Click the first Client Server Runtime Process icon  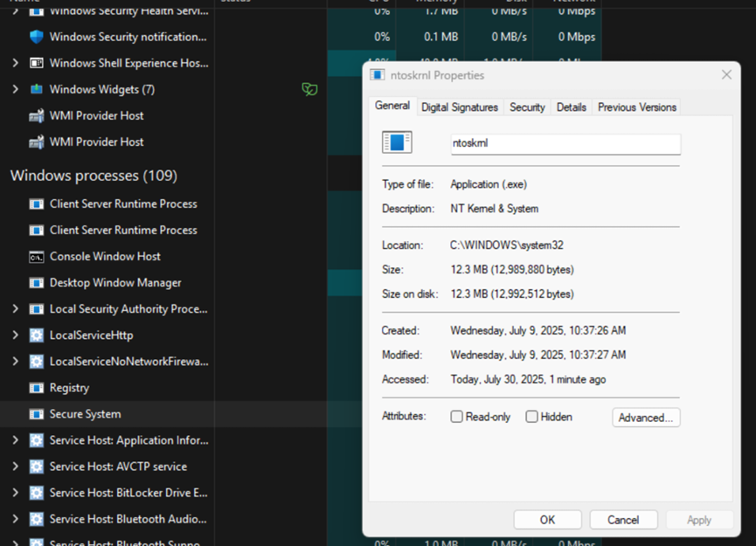(x=36, y=204)
